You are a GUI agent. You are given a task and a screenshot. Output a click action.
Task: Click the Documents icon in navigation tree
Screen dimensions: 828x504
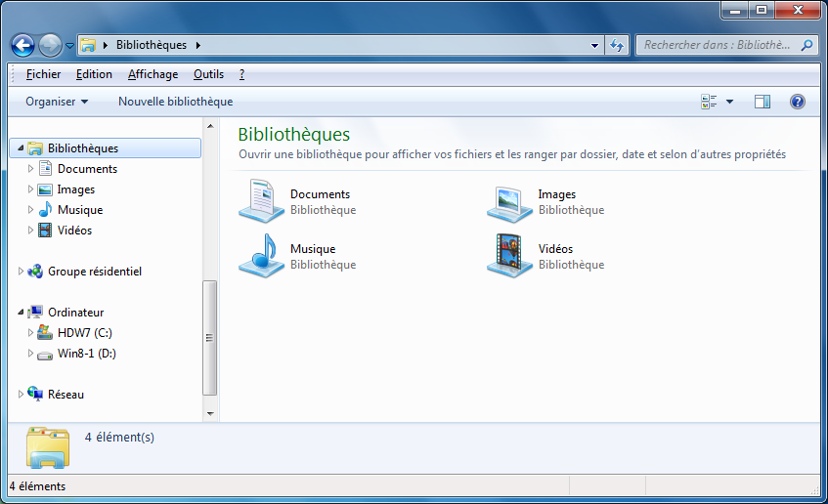point(45,168)
